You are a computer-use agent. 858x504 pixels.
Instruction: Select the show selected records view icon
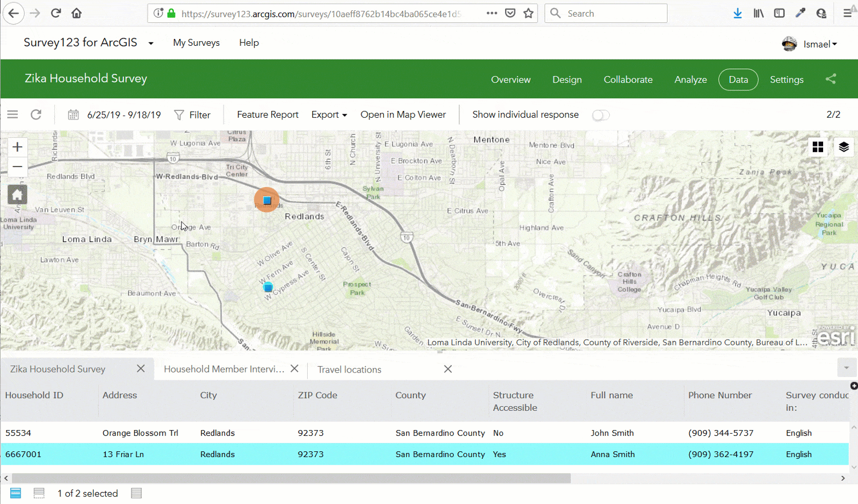pos(39,493)
